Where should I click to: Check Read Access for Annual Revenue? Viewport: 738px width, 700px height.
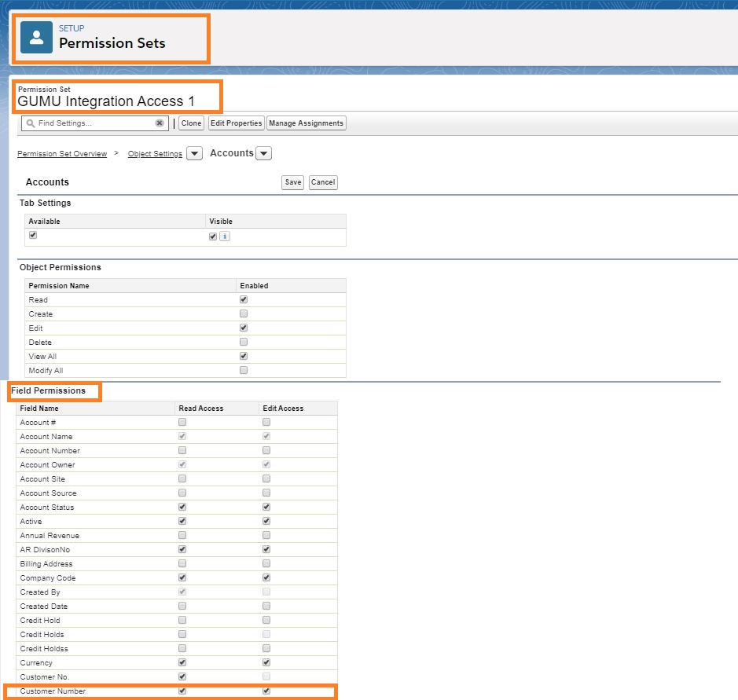pyautogui.click(x=182, y=535)
